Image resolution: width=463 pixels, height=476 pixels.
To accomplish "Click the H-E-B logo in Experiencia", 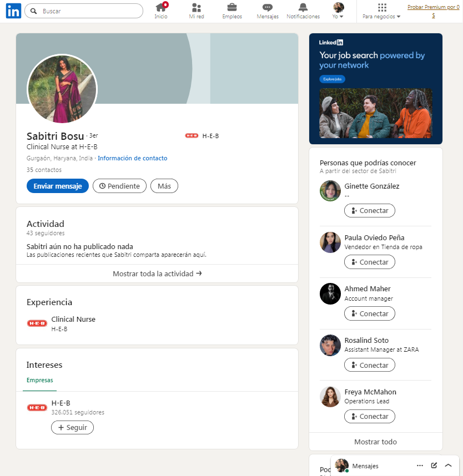I will point(37,323).
